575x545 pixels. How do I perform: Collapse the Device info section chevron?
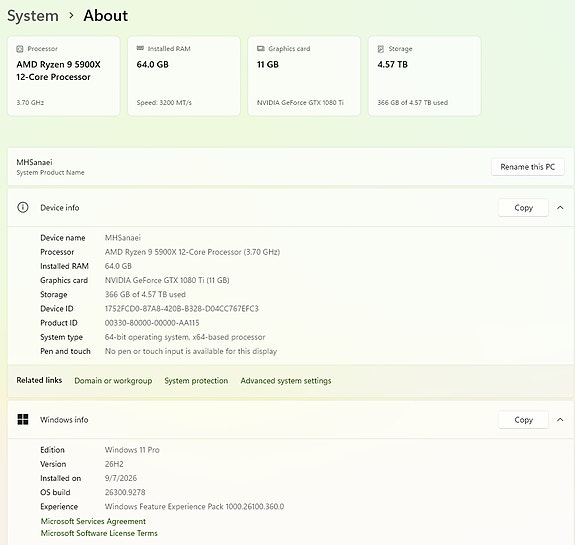pos(560,208)
